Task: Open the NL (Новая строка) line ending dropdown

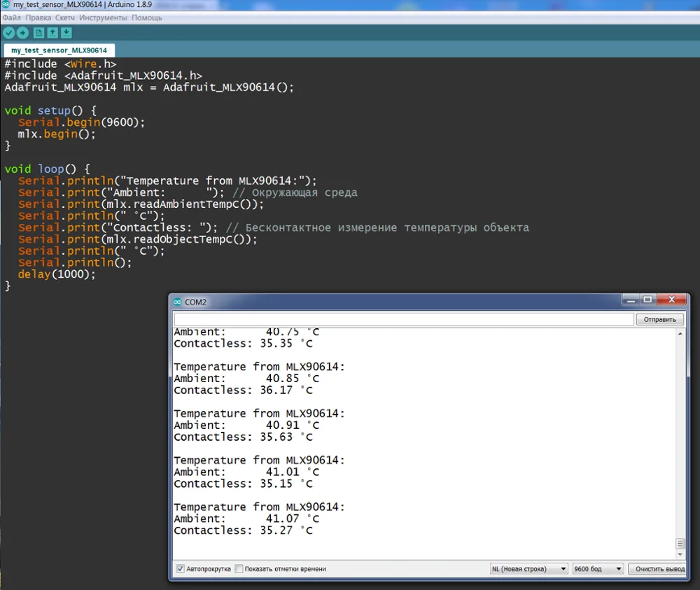Action: 528,569
